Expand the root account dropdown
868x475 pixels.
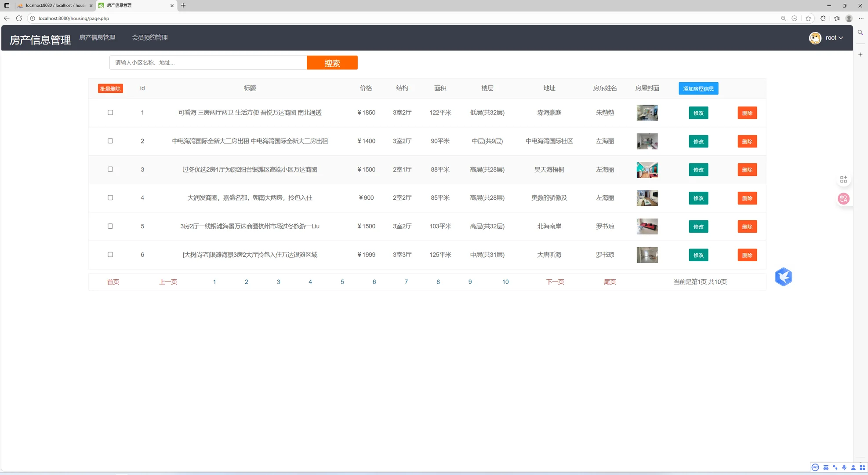coord(832,38)
